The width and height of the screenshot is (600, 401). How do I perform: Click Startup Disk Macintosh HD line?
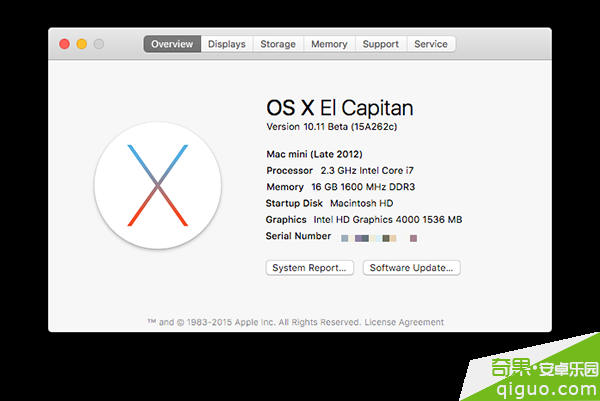point(329,203)
